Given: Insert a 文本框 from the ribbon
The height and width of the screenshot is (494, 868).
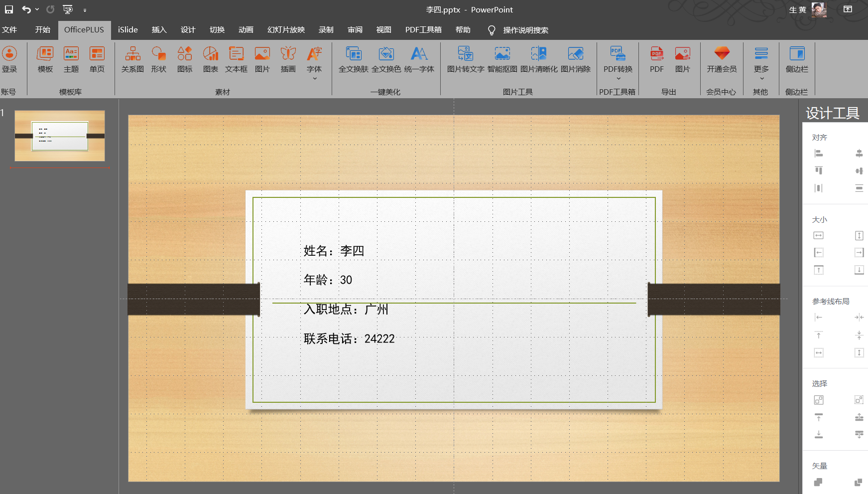Looking at the screenshot, I should (236, 60).
